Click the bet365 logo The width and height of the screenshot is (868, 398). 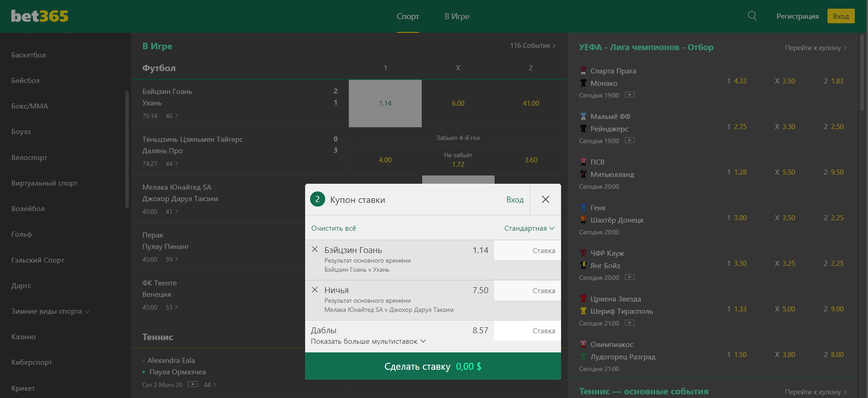point(40,16)
